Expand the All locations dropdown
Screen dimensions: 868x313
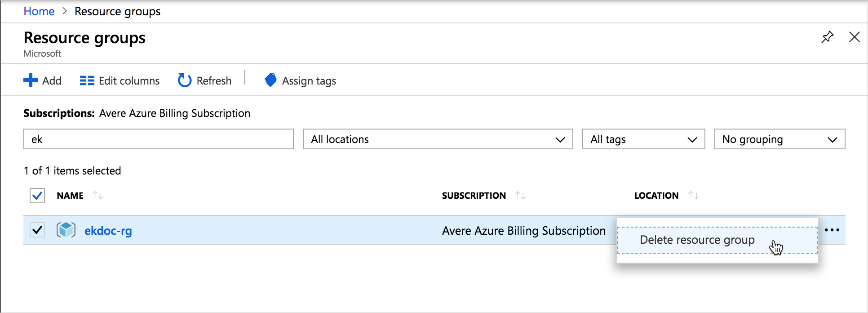[438, 139]
